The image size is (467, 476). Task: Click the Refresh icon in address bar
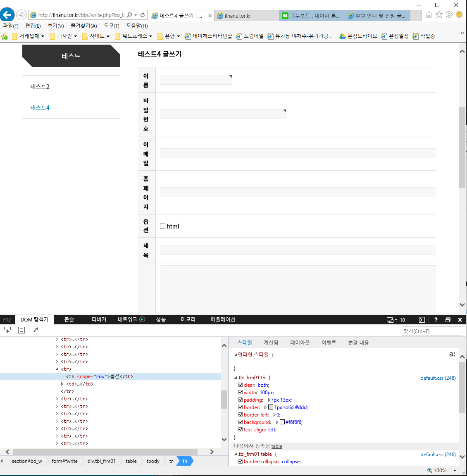[x=143, y=15]
